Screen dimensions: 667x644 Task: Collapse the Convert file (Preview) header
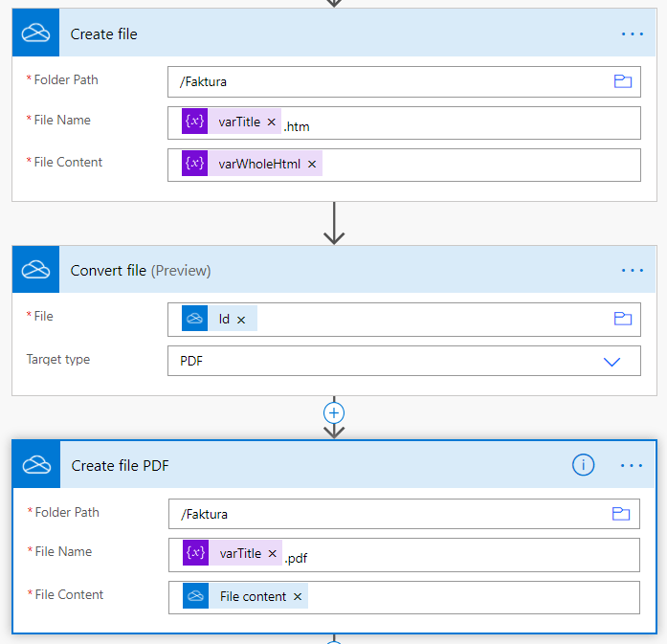tap(334, 269)
